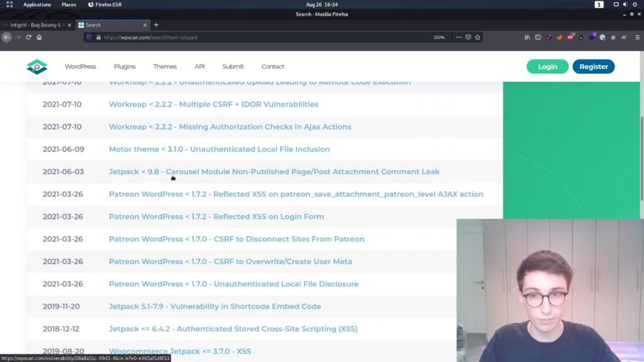Open Workreap Missing Authorization Checks link

click(x=230, y=127)
